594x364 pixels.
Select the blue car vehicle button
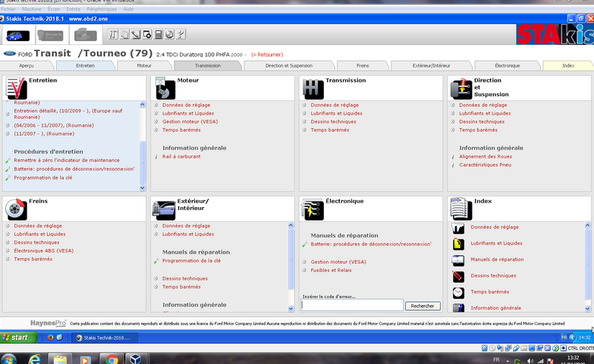pyautogui.click(x=17, y=36)
